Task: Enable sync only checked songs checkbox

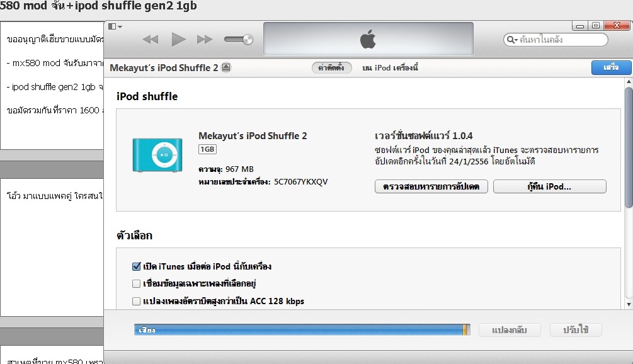Action: (137, 283)
